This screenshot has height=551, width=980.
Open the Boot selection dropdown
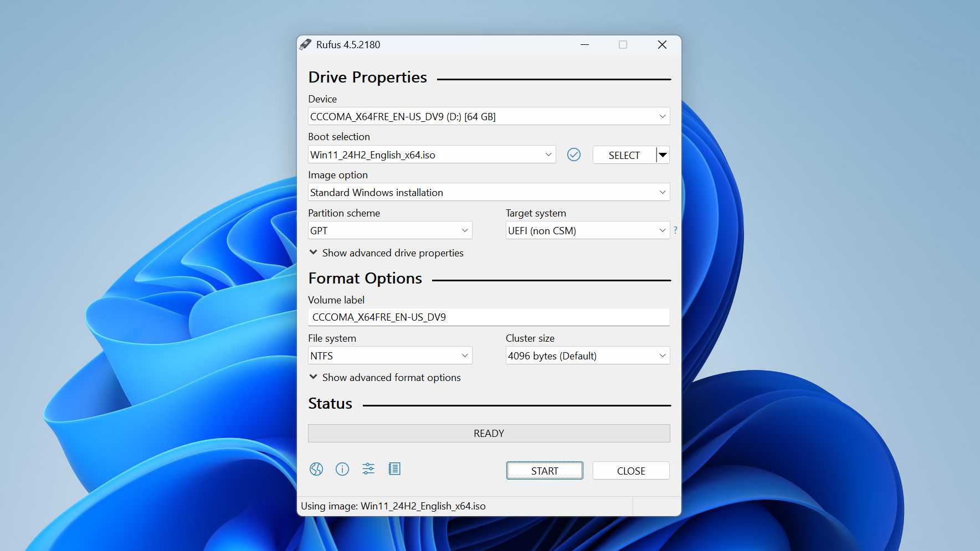click(431, 155)
